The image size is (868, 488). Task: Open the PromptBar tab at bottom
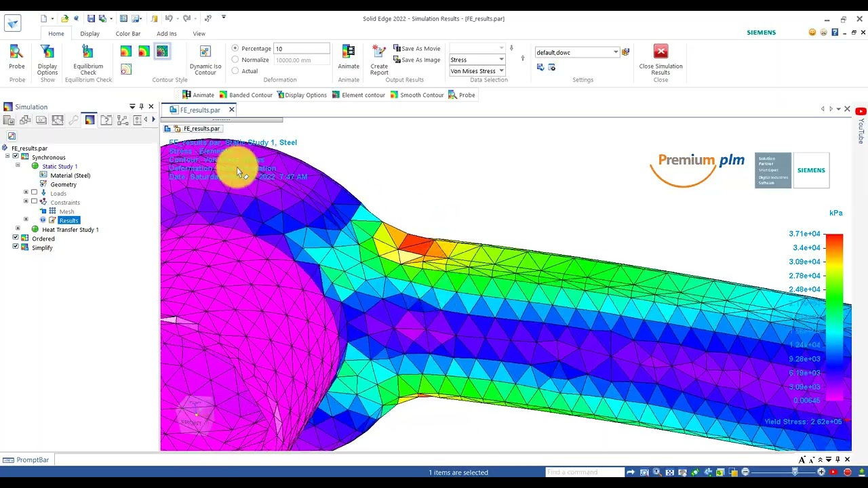point(26,460)
